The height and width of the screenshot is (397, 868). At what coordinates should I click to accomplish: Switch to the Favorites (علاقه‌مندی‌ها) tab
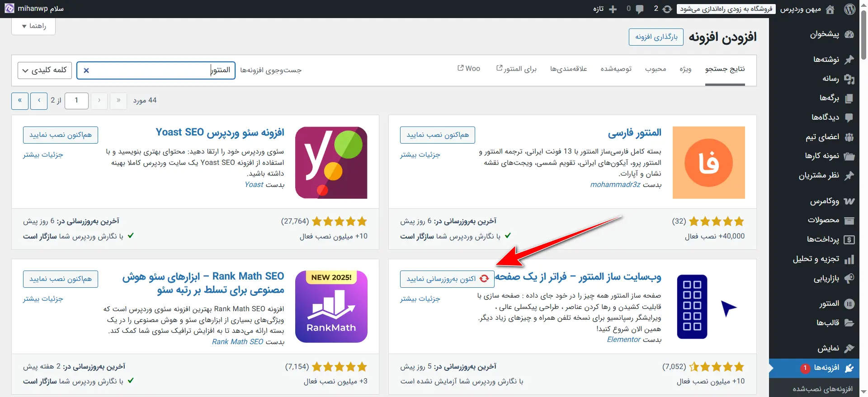tap(568, 69)
